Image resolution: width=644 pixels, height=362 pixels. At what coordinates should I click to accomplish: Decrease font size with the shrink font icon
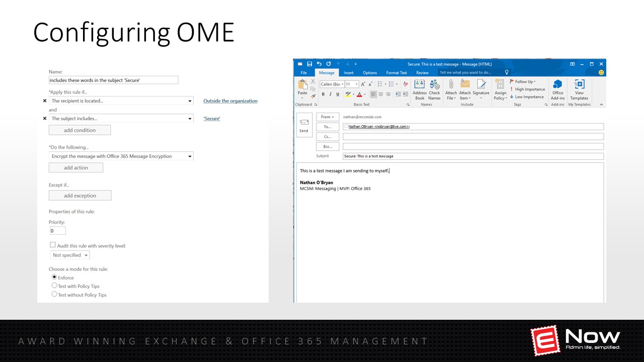(370, 84)
